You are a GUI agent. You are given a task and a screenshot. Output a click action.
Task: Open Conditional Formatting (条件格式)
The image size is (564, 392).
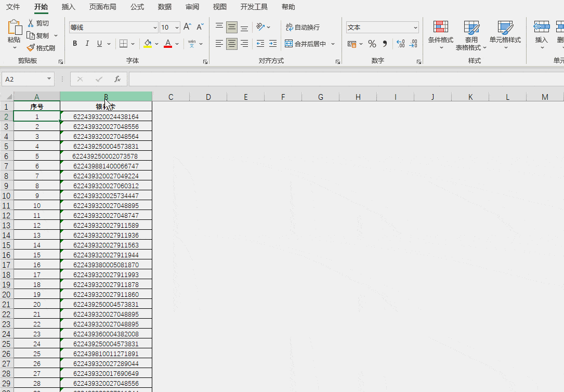click(440, 34)
